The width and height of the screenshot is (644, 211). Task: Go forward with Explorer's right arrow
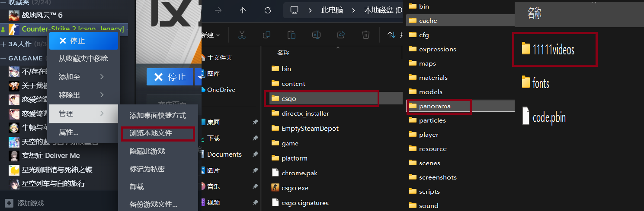click(218, 10)
